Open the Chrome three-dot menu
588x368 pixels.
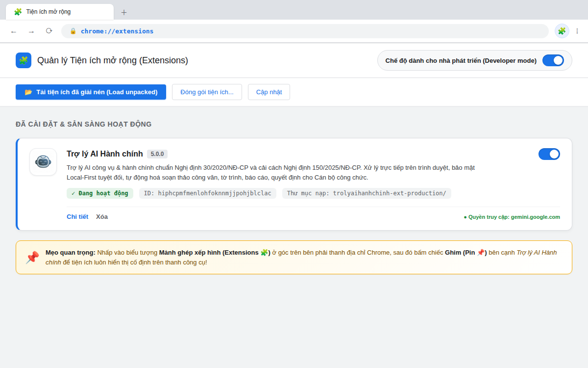(577, 31)
